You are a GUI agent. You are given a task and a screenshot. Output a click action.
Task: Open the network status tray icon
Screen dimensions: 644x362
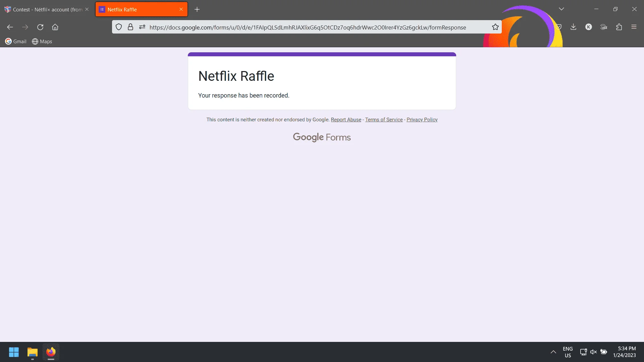tap(584, 352)
